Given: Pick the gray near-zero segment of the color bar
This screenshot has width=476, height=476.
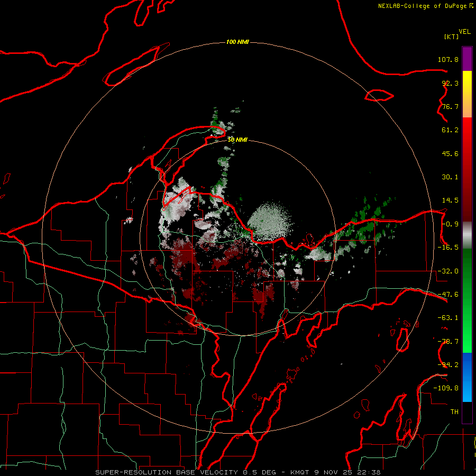Looking at the screenshot, I should (467, 235).
